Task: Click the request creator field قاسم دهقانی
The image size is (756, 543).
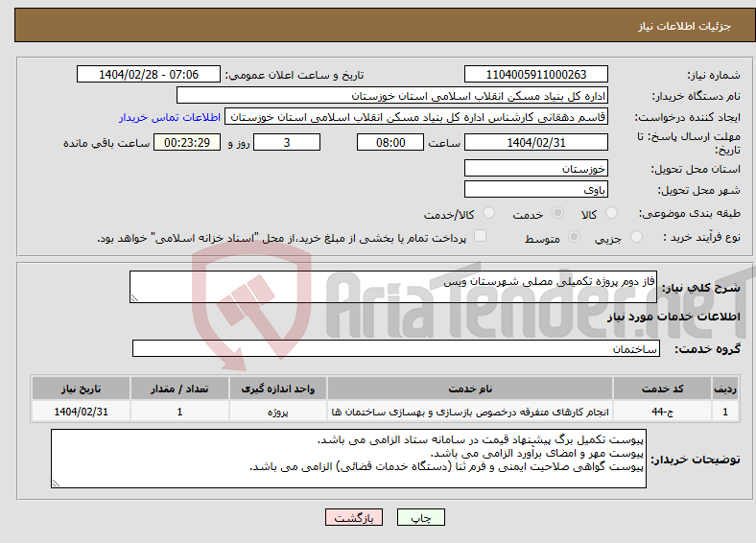Action: (416, 117)
